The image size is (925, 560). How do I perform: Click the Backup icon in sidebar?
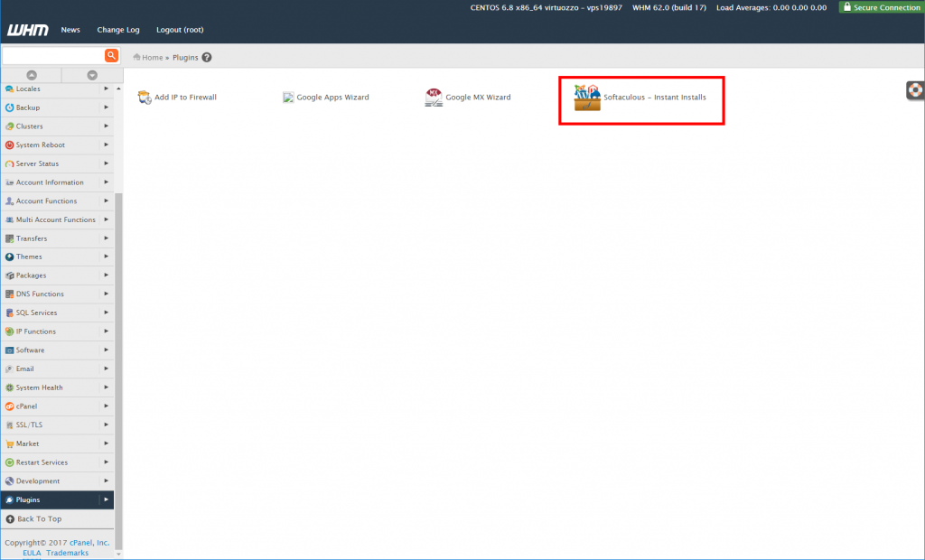point(9,107)
